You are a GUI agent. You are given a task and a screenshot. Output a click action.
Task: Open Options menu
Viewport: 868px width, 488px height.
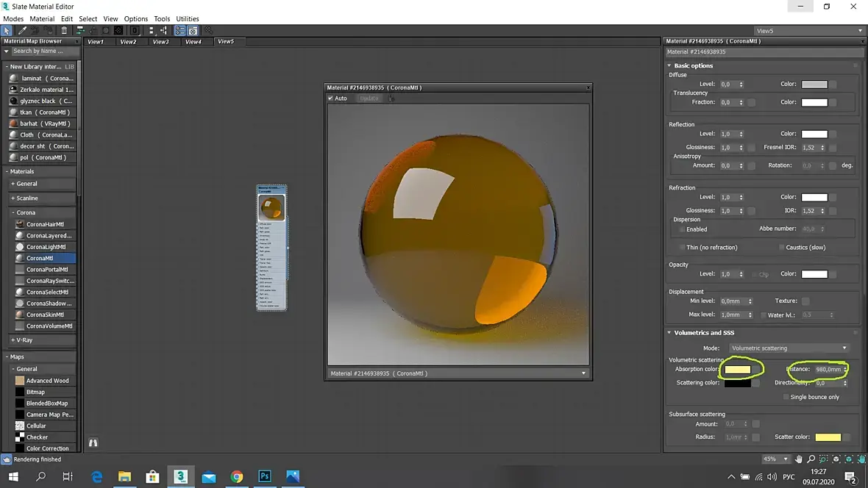click(x=135, y=19)
